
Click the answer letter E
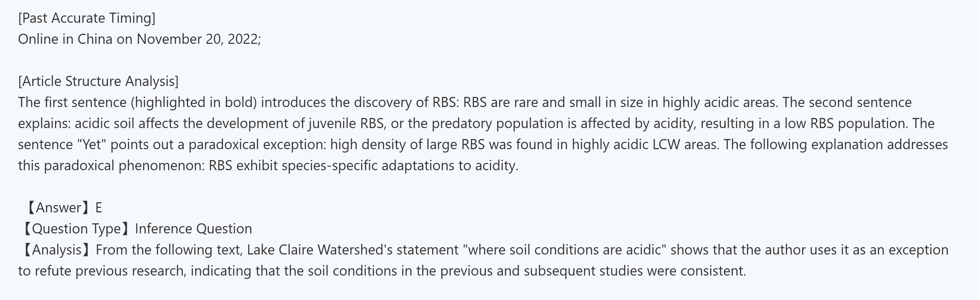click(99, 208)
